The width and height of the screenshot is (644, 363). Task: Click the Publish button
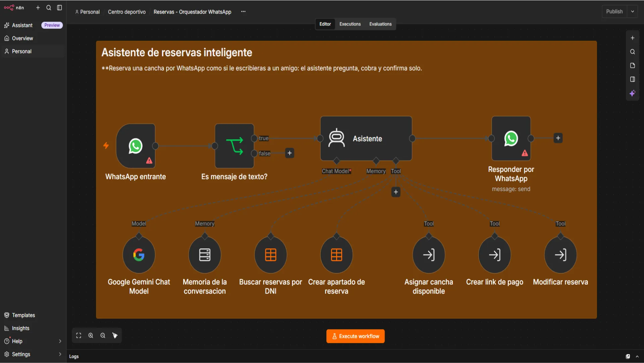(614, 11)
